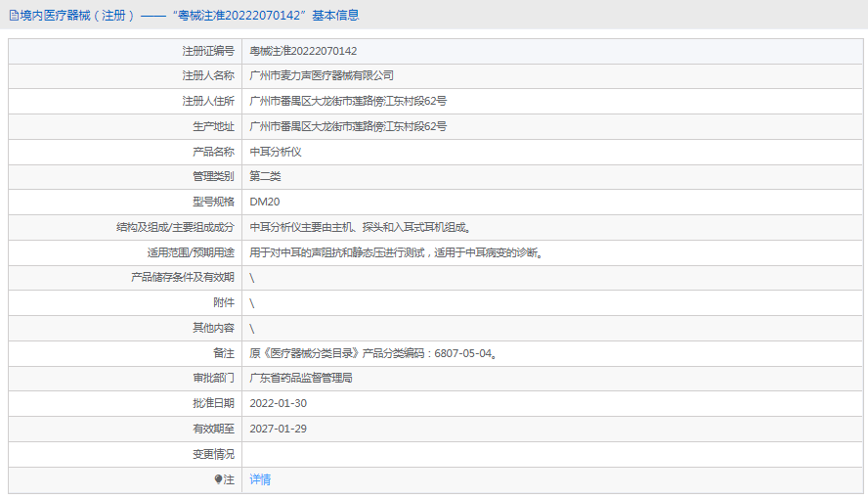Click the backslash value in 其他内容 row

coord(252,329)
